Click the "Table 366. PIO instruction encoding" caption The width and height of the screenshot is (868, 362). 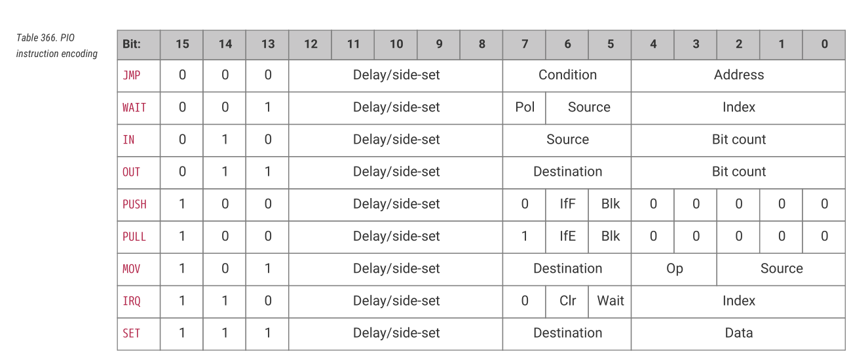coord(56,45)
